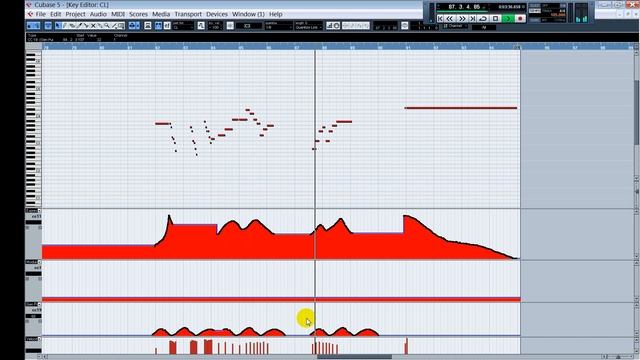Open the Snap type field
The height and width of the screenshot is (360, 640).
249,26
